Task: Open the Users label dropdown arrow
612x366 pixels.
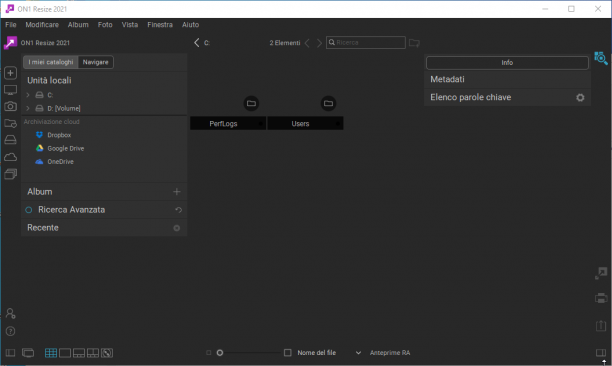Action: pos(338,124)
